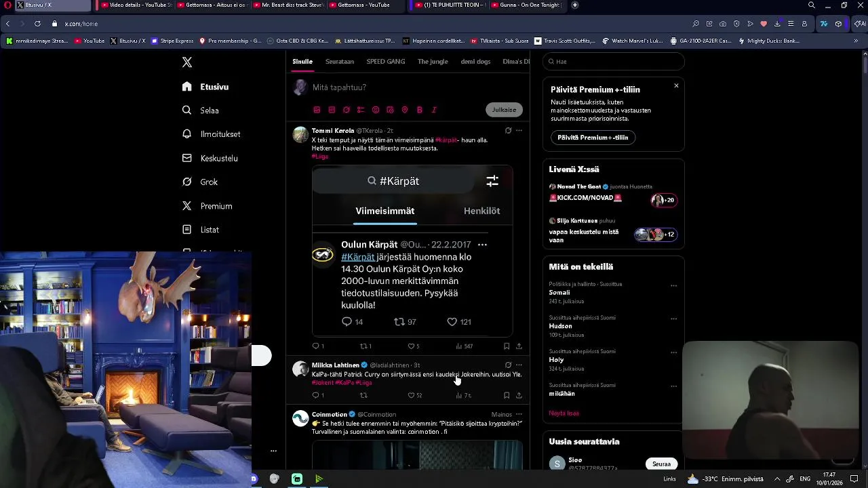Image resolution: width=868 pixels, height=488 pixels.
Task: Click Päivitä Premium+-tiliin button
Action: click(x=593, y=138)
